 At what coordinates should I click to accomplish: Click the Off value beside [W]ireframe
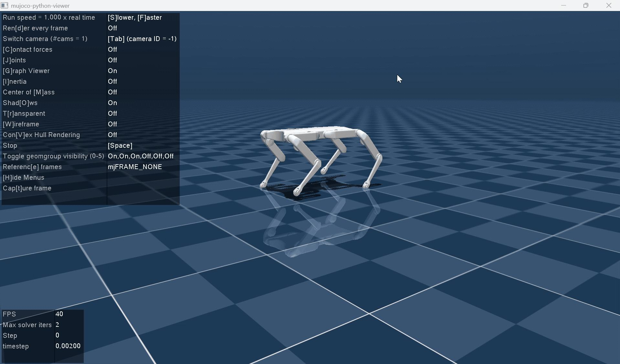[112, 124]
